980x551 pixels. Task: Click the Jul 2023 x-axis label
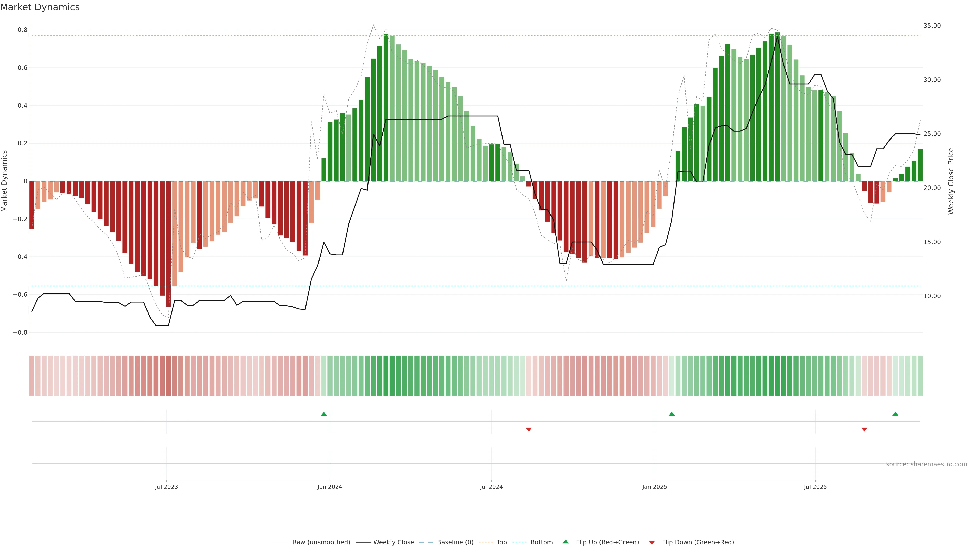(x=166, y=487)
